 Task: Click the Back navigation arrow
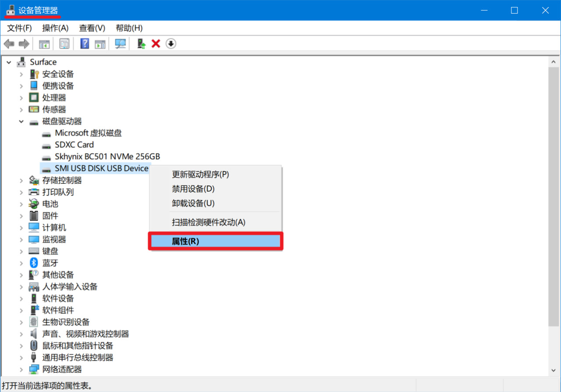click(x=9, y=43)
